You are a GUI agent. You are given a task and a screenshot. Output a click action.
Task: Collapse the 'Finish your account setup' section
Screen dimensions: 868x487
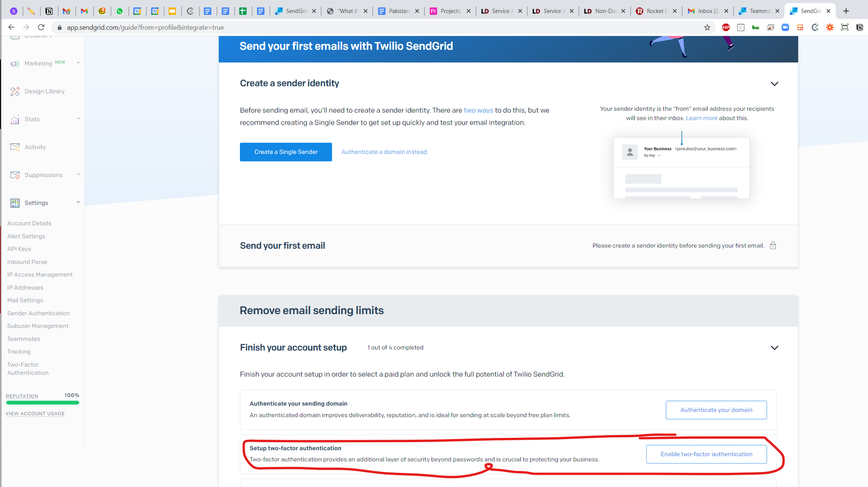pos(774,348)
